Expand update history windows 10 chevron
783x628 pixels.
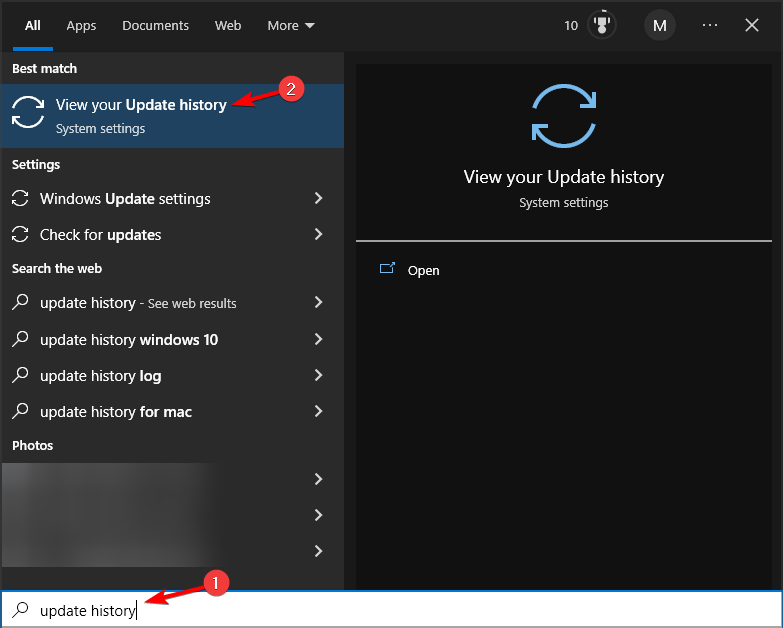318,339
